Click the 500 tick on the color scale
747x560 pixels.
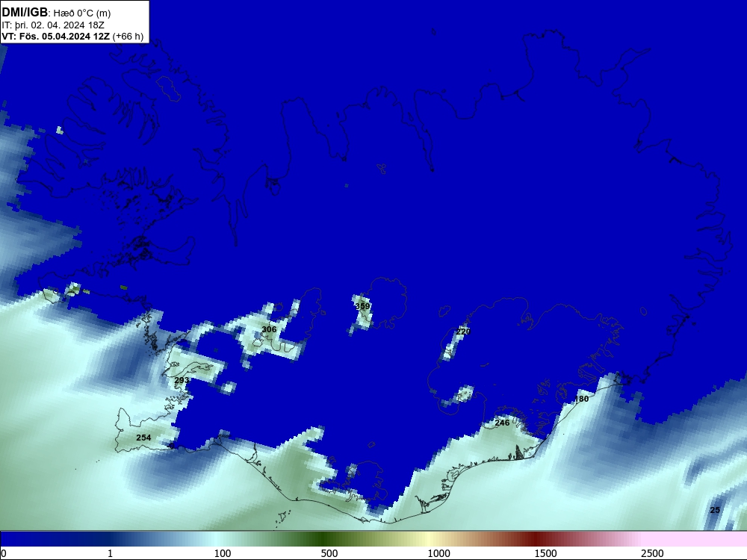point(329,553)
